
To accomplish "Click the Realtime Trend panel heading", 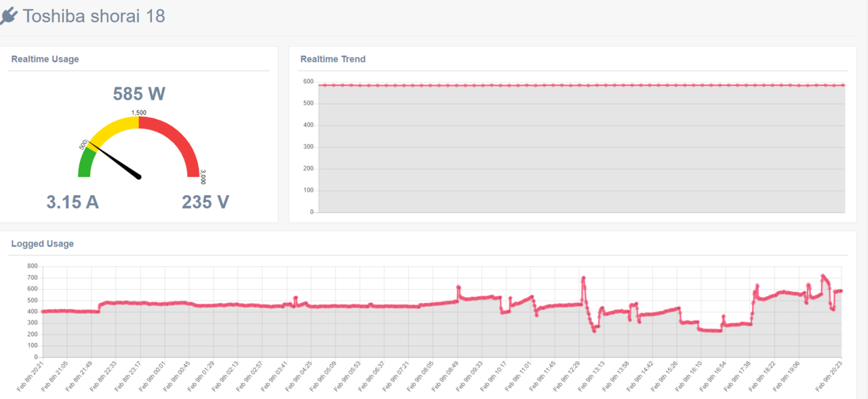I will point(333,59).
